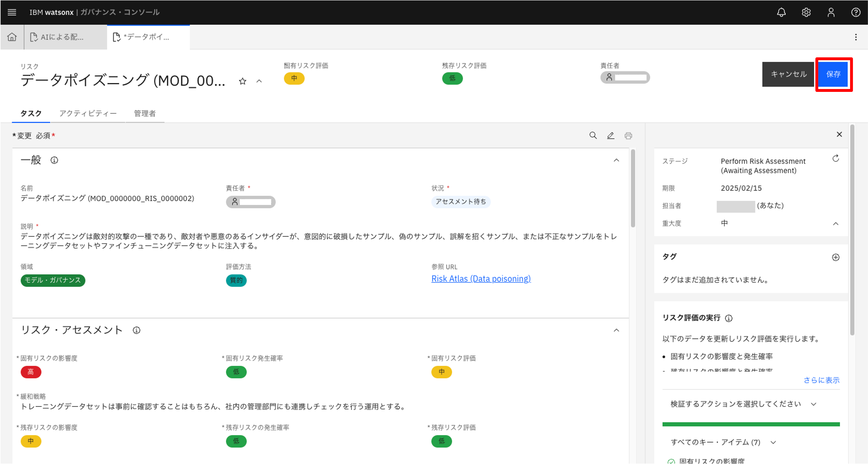Add a tag with plus icon
Screen dimensions: 868x464
tap(836, 257)
